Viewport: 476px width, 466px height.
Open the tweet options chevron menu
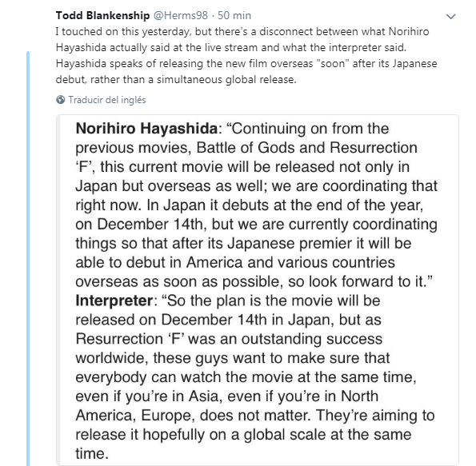[x=451, y=16]
